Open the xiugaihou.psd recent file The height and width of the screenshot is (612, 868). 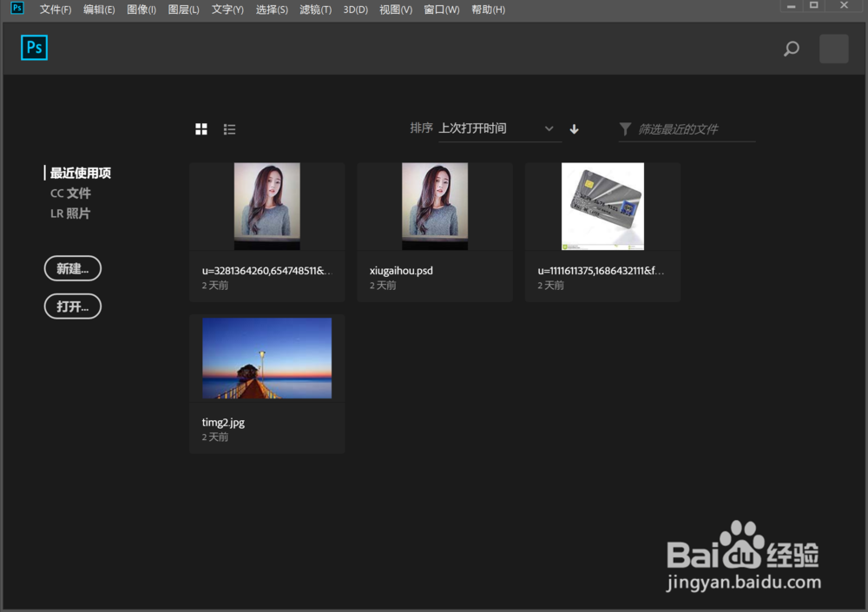(x=434, y=206)
